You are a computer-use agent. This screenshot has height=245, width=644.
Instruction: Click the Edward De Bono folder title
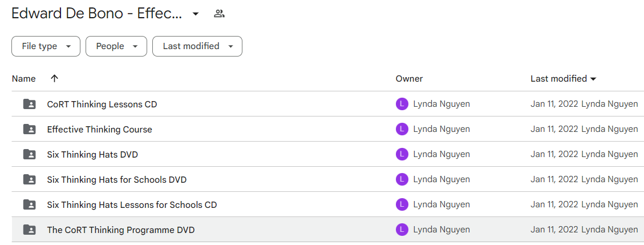click(x=96, y=14)
